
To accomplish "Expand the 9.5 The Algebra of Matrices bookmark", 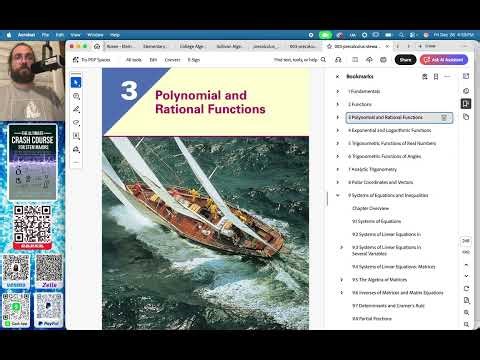I will [x=342, y=280].
